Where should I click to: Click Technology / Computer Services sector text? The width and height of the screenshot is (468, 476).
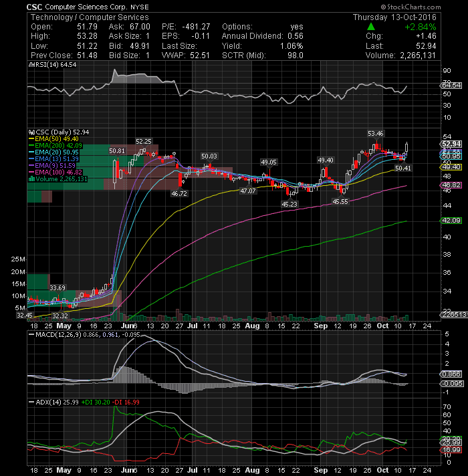[90, 17]
